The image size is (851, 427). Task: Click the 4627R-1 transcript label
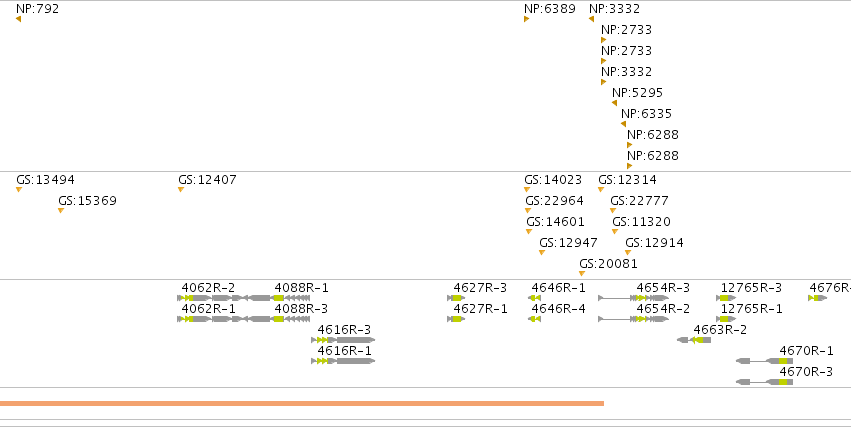click(x=480, y=309)
